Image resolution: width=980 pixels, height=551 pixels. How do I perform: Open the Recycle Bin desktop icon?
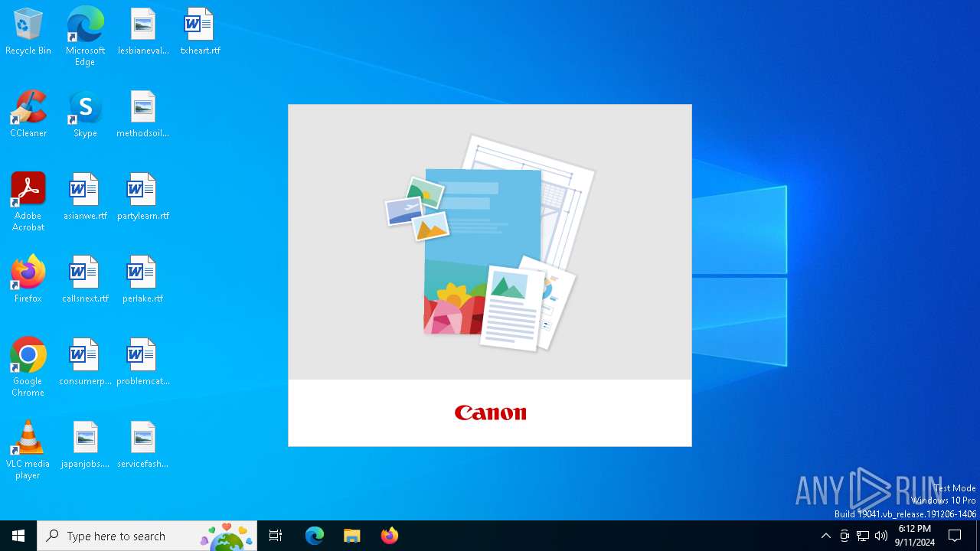[x=28, y=31]
